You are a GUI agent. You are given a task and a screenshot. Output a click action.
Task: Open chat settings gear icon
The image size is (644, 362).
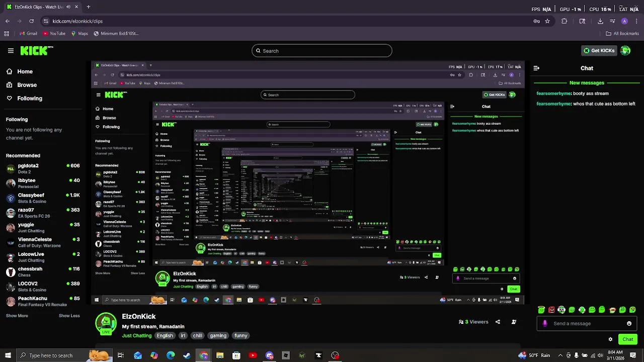610,339
